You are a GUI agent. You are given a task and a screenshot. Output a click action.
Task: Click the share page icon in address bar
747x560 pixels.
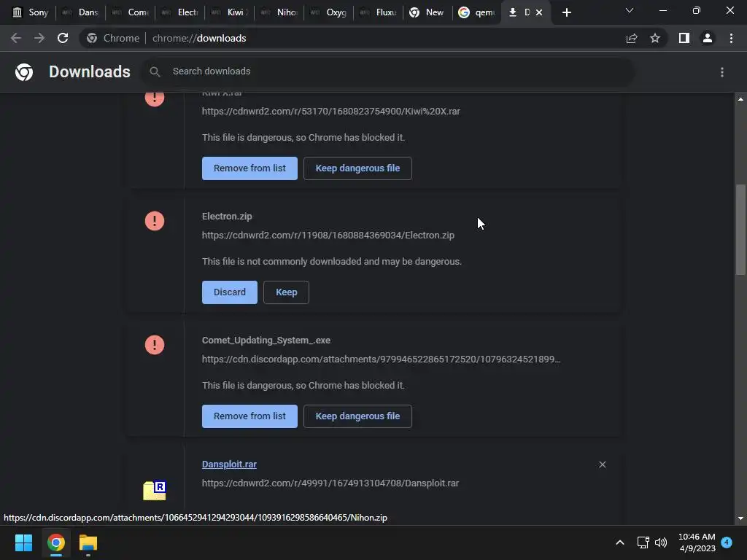pos(632,38)
